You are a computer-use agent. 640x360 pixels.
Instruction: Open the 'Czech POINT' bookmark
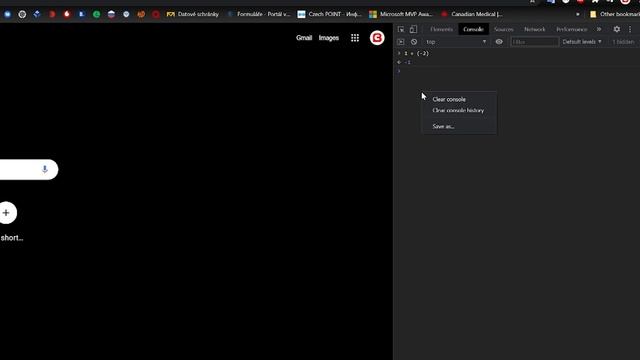point(329,14)
